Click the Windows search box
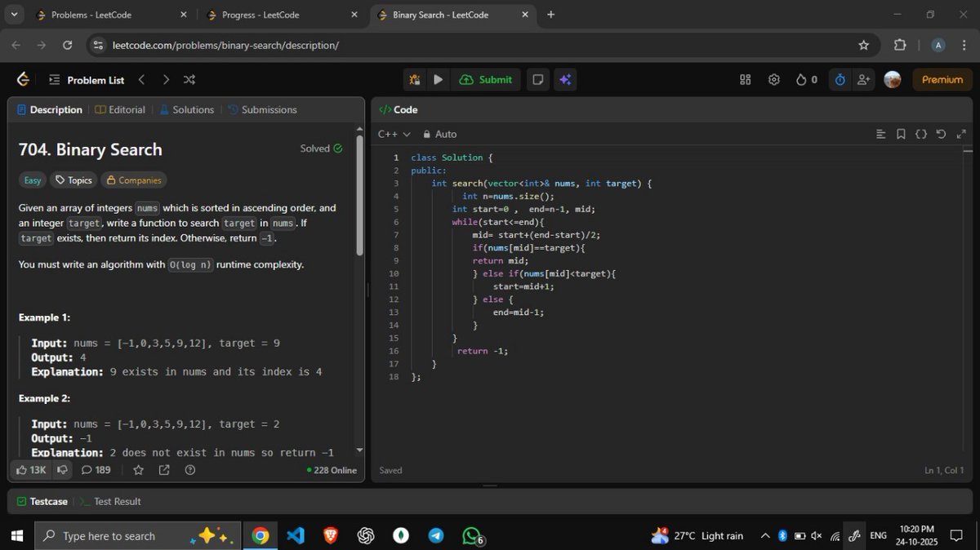 [x=137, y=535]
